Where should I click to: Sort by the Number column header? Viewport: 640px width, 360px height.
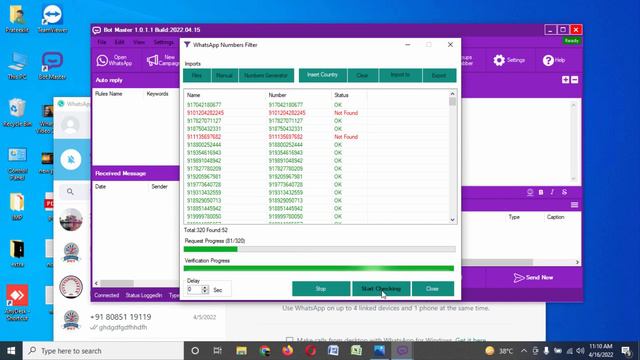coord(278,95)
